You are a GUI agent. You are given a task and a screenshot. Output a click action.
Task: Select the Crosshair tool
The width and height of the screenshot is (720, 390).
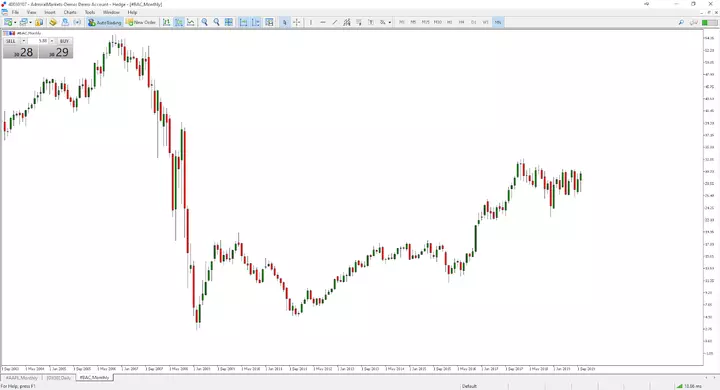point(297,22)
